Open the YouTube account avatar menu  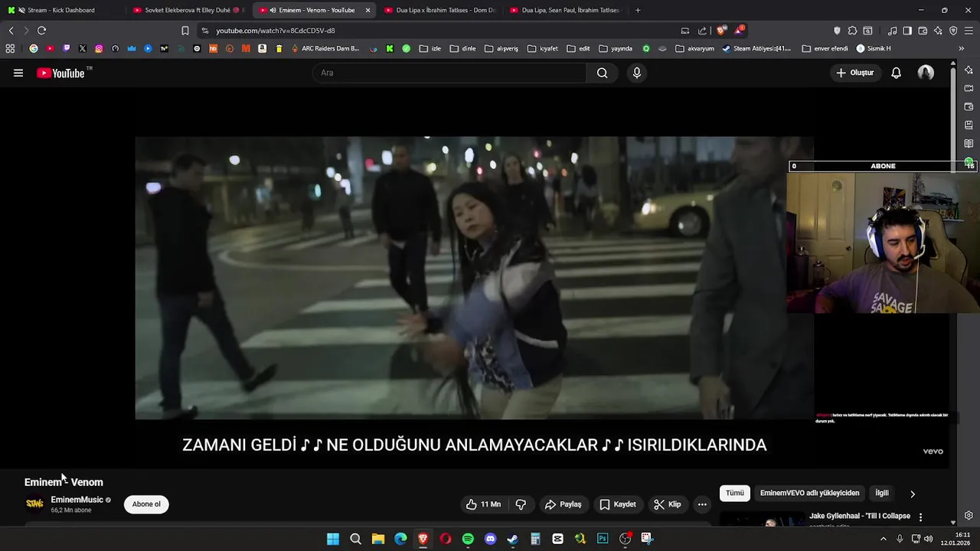pos(926,73)
